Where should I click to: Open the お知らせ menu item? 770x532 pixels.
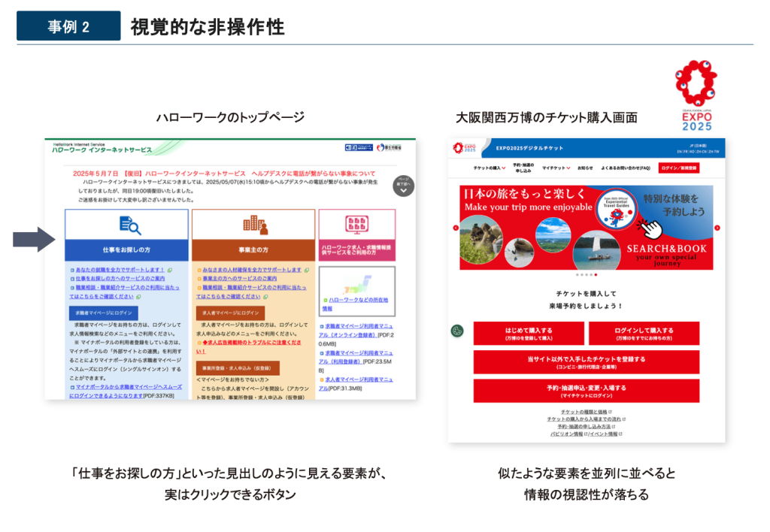coord(585,168)
